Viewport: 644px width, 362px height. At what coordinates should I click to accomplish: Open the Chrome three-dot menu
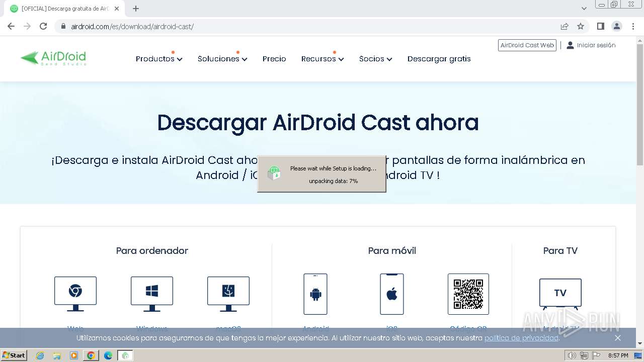633,26
